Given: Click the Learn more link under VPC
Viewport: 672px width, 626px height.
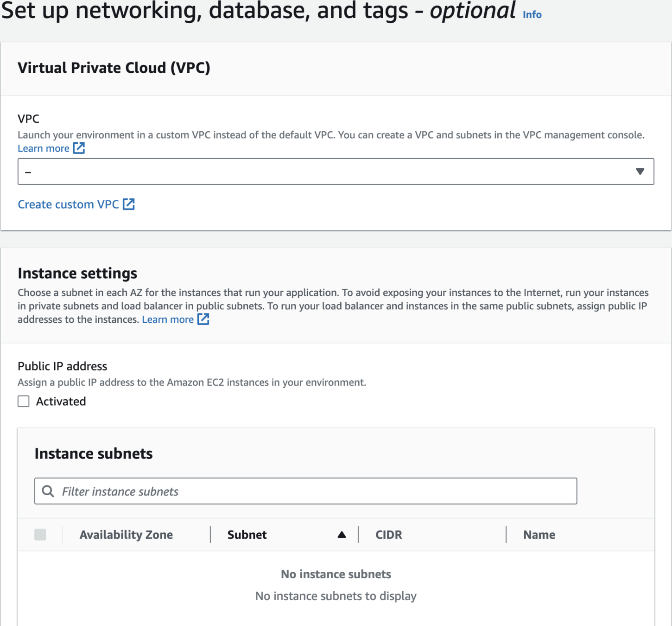Looking at the screenshot, I should point(44,148).
